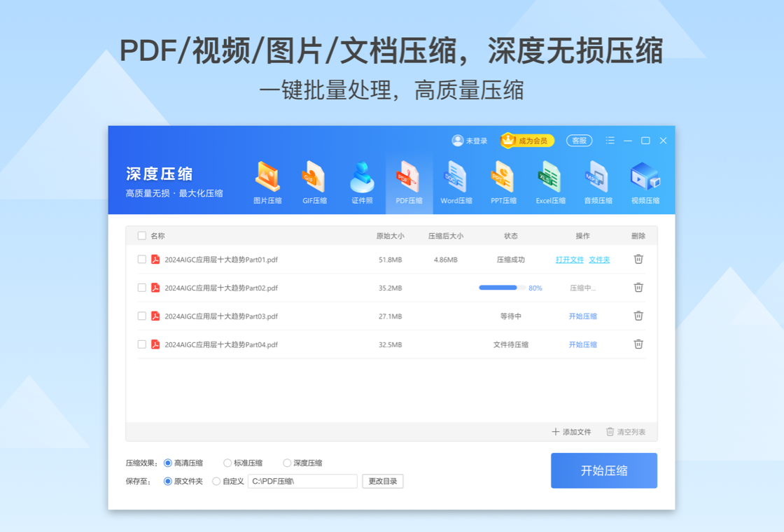Check the box for Part02.pdf

[x=142, y=288]
